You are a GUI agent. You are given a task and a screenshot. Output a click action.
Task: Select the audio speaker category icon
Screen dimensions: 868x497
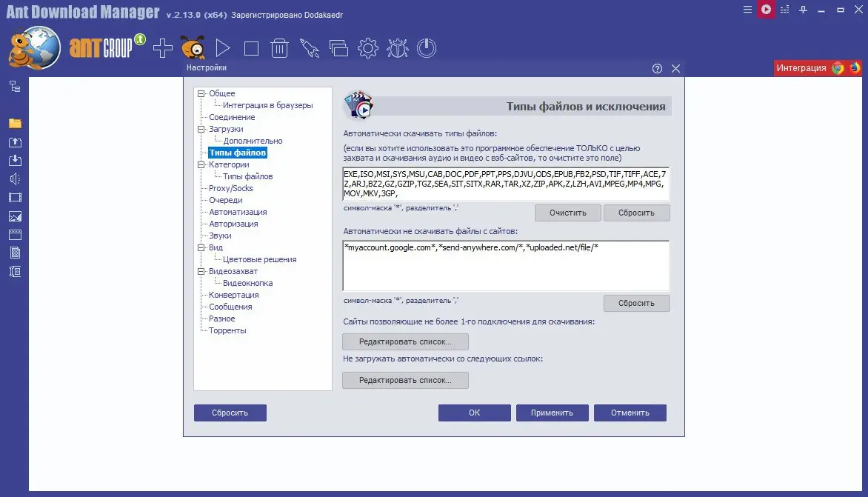pyautogui.click(x=15, y=179)
